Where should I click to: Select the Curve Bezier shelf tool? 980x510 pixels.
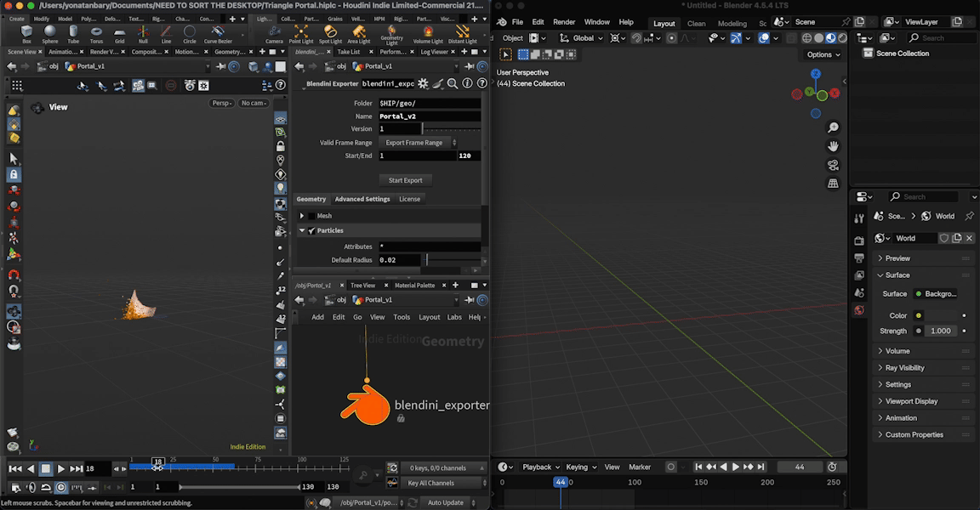[218, 34]
